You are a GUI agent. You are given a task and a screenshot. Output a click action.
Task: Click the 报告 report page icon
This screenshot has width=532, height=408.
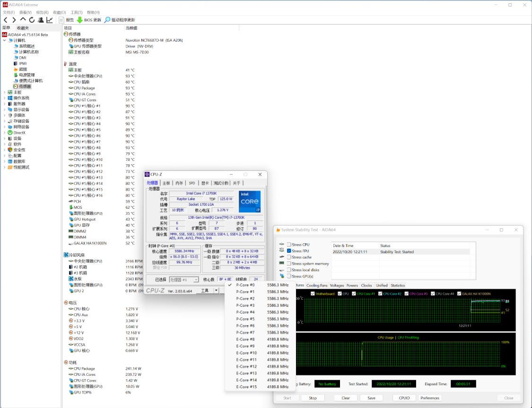tap(61, 20)
